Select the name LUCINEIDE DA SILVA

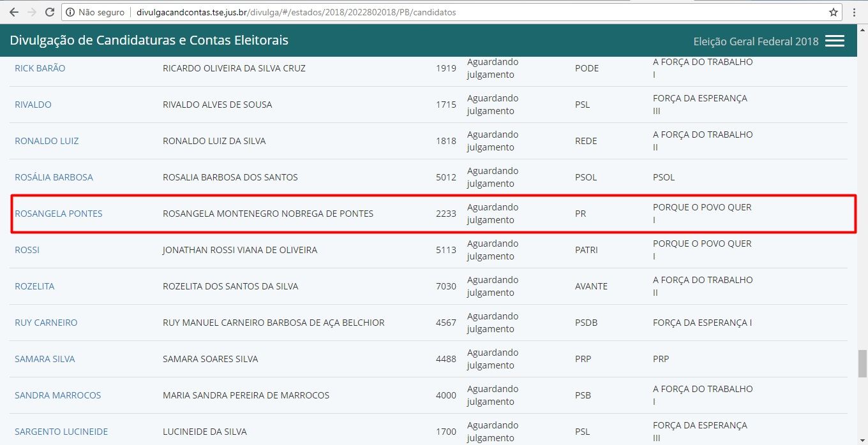click(x=204, y=432)
